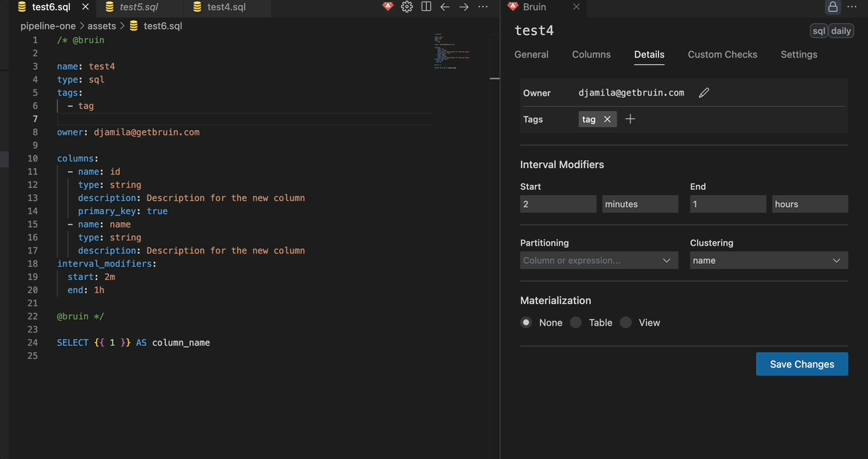Click line 3 'name: test4' in editor
The image size is (868, 459).
coord(85,67)
